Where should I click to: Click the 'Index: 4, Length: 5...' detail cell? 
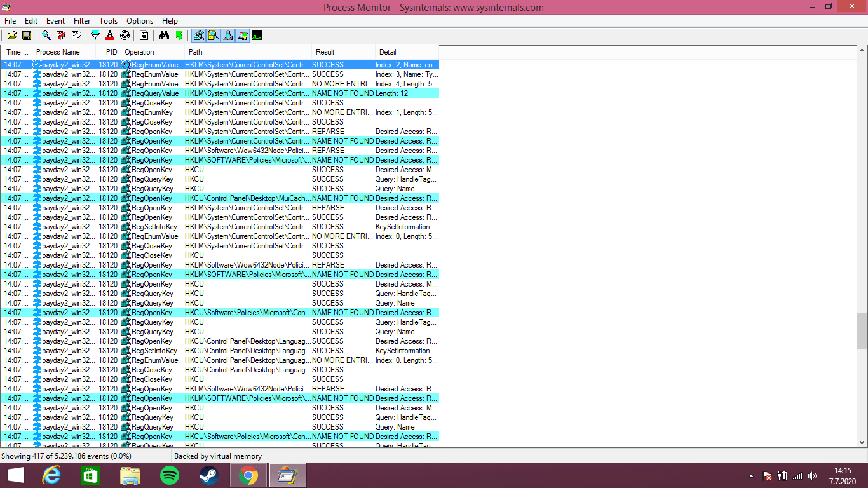coord(407,84)
